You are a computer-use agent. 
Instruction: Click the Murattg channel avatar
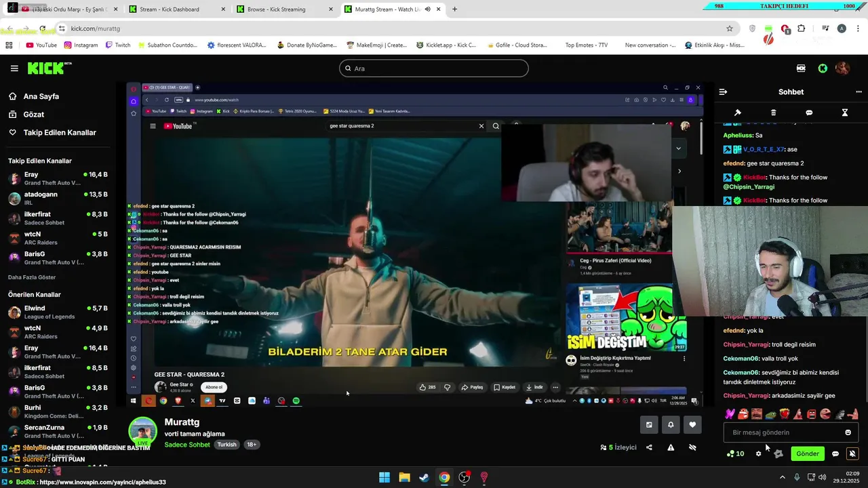click(x=143, y=431)
